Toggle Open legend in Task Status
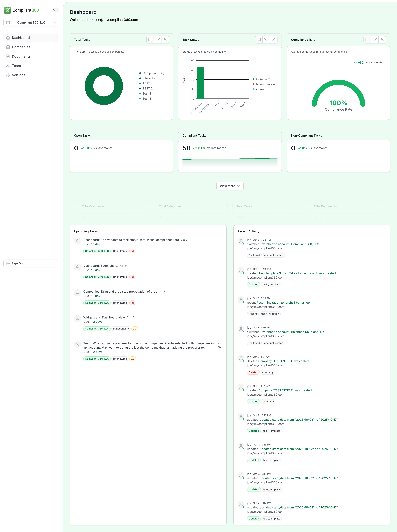 (x=258, y=89)
